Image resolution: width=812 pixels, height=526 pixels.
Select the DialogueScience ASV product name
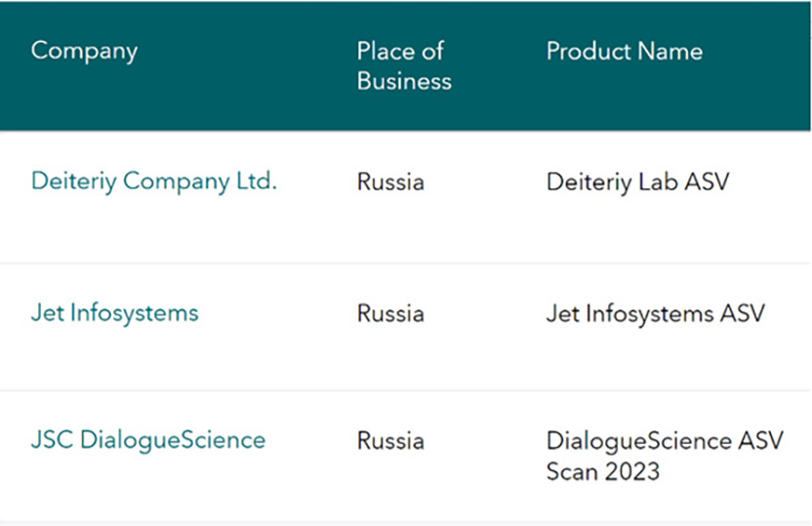point(665,456)
